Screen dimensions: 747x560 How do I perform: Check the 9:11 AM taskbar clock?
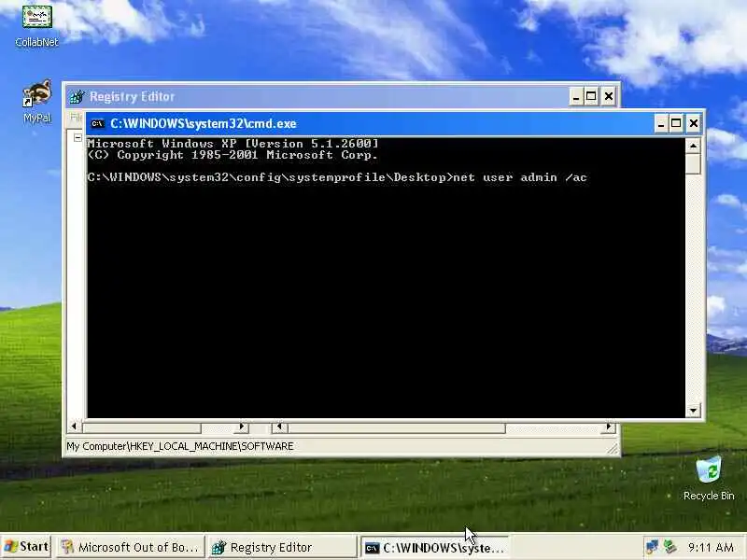pos(711,547)
